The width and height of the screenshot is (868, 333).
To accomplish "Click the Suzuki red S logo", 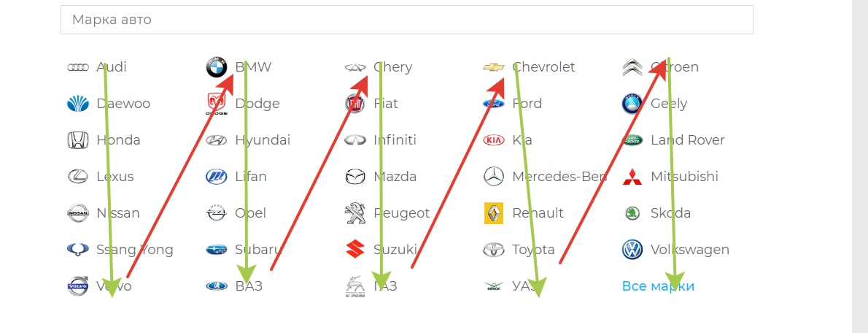I will pos(355,250).
